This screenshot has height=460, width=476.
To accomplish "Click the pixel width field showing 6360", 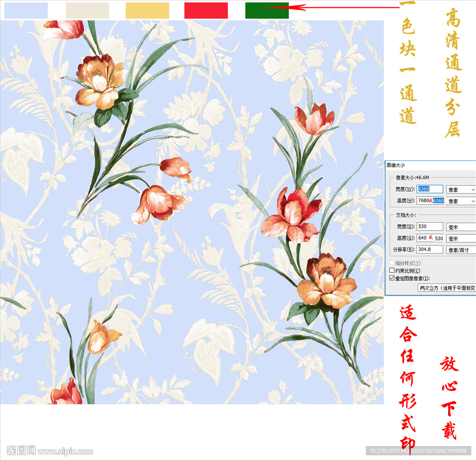I will [x=430, y=189].
